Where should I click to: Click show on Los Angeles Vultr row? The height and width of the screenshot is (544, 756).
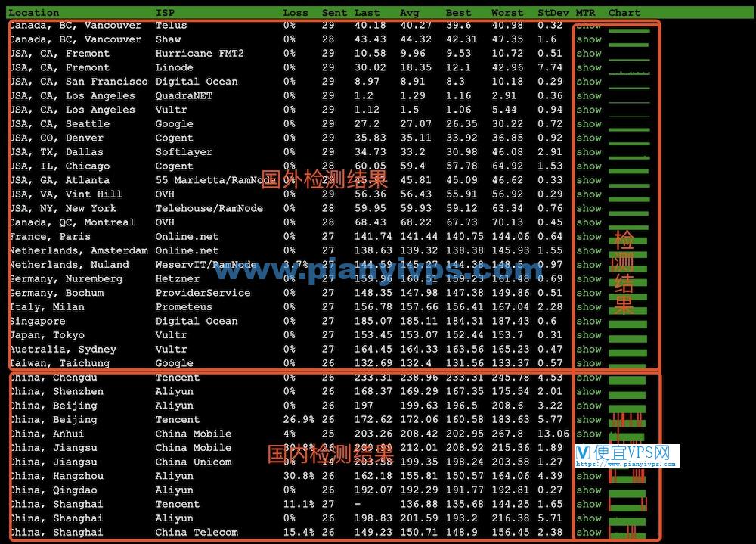click(589, 110)
